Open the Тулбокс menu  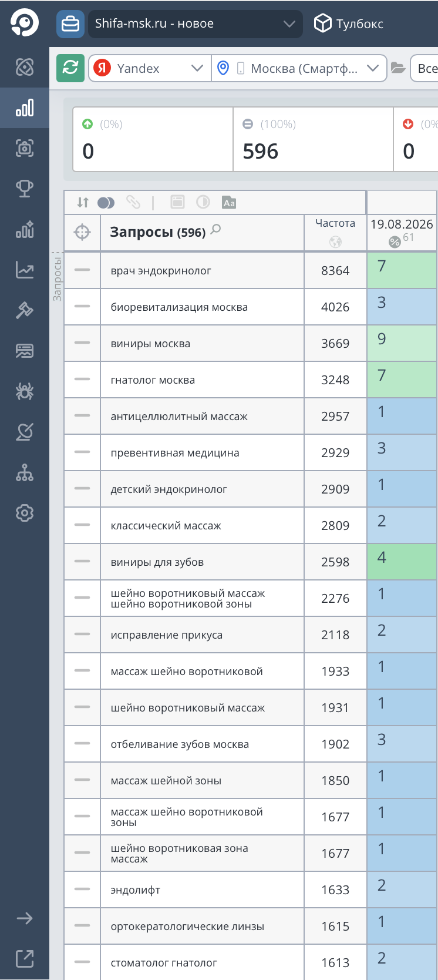349,24
